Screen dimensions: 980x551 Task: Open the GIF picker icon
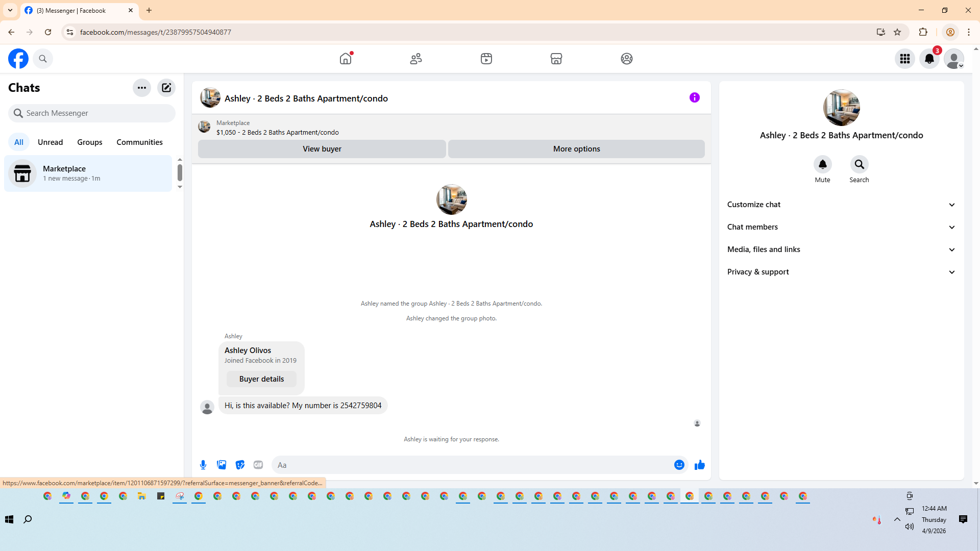pyautogui.click(x=258, y=465)
